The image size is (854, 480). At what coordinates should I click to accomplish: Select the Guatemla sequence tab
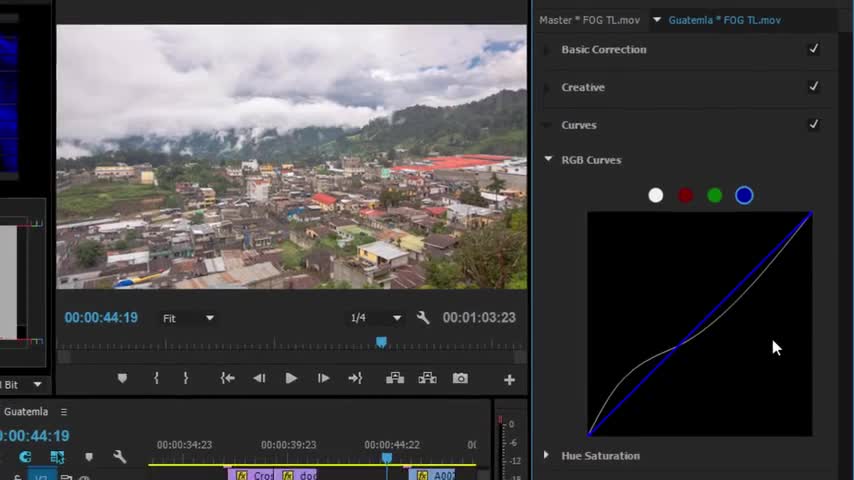(26, 412)
